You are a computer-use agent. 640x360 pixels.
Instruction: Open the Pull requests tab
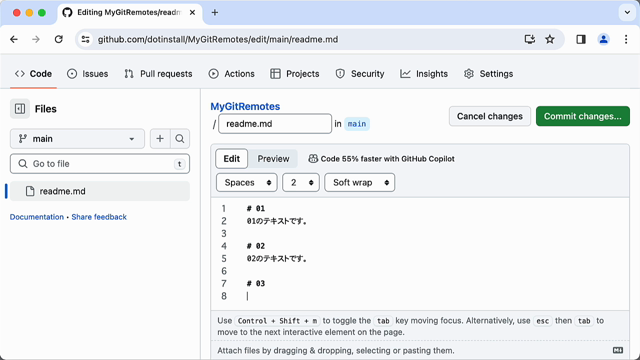click(x=158, y=74)
